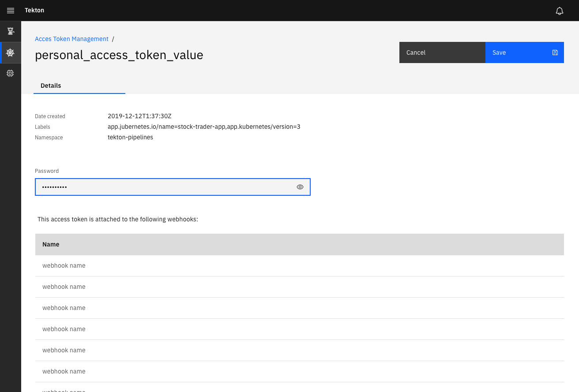Select the second webhook name row
This screenshot has height=392, width=579.
pyautogui.click(x=64, y=287)
